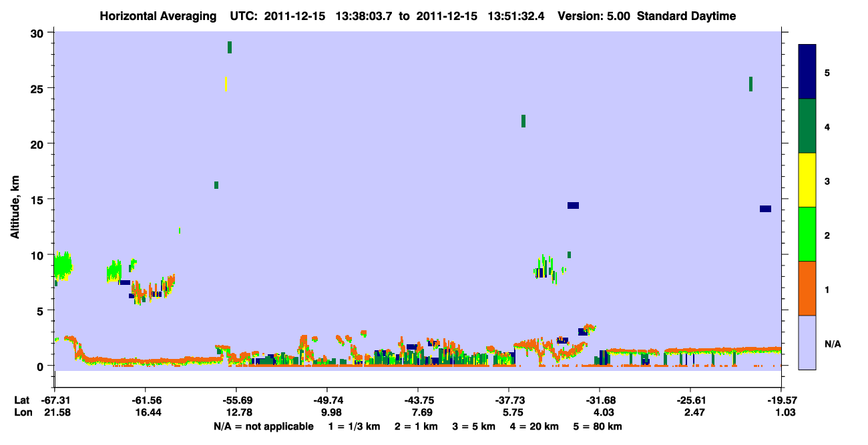The height and width of the screenshot is (445, 868).
Task: Click the y-axis tick label 20
Action: (37, 143)
